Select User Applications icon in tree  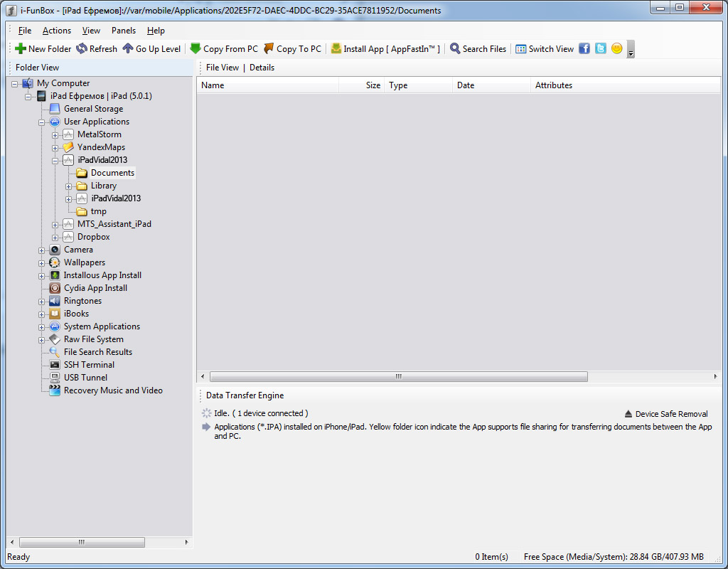point(55,122)
